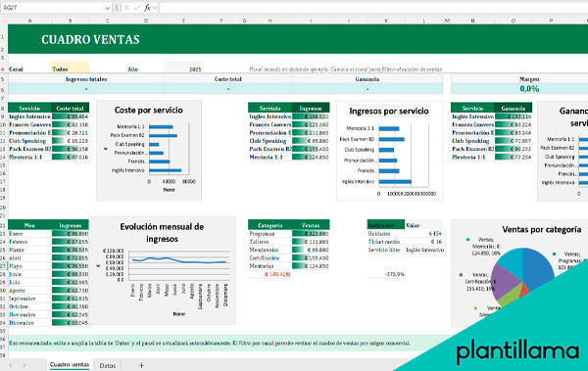Click the formula bar cancel X icon
Screen dimensions: 588x371
tap(126, 8)
